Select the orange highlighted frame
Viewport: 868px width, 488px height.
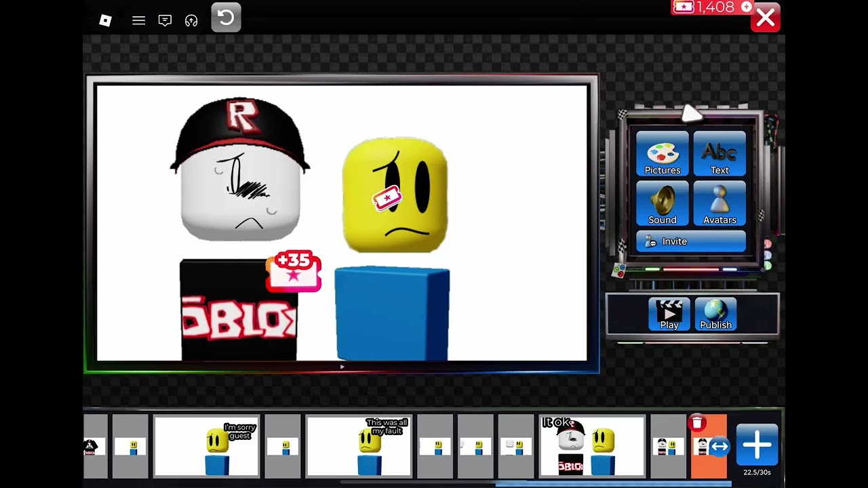(x=709, y=446)
